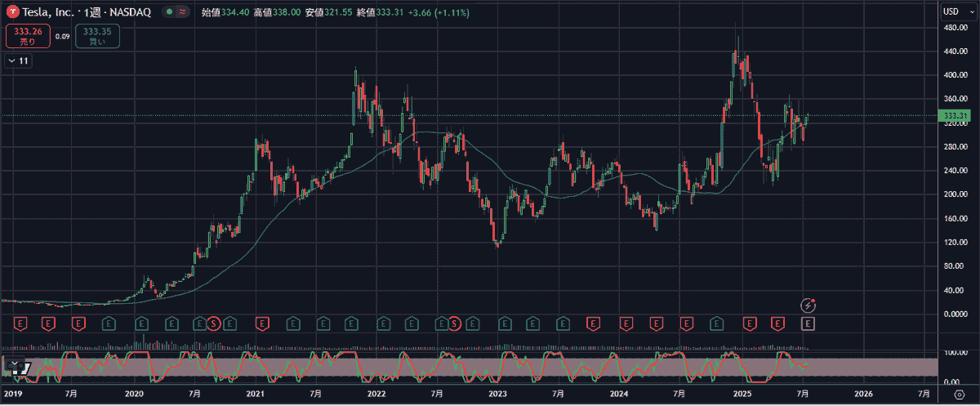Select the 1週 interval label

[x=91, y=12]
